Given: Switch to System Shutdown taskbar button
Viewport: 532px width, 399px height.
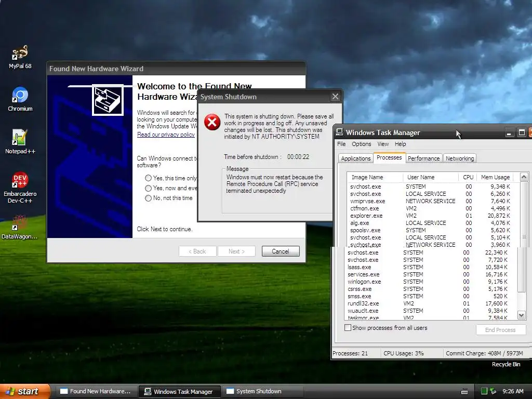Looking at the screenshot, I should 262,391.
